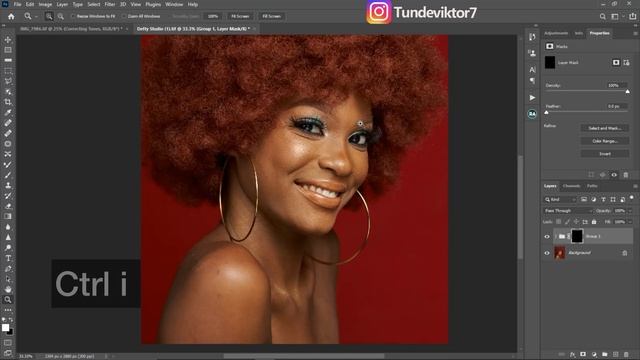Image resolution: width=640 pixels, height=360 pixels.
Task: Select the Rectangular Marquee tool
Action: (x=8, y=71)
